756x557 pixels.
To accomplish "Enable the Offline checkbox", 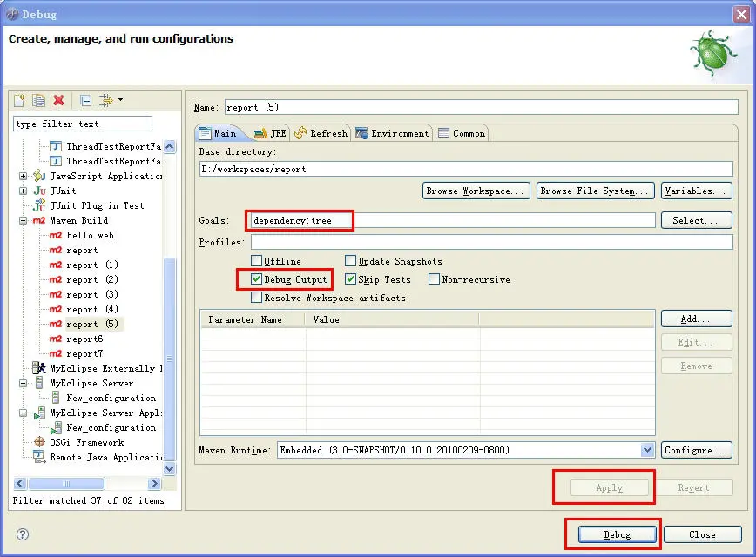I will click(256, 261).
